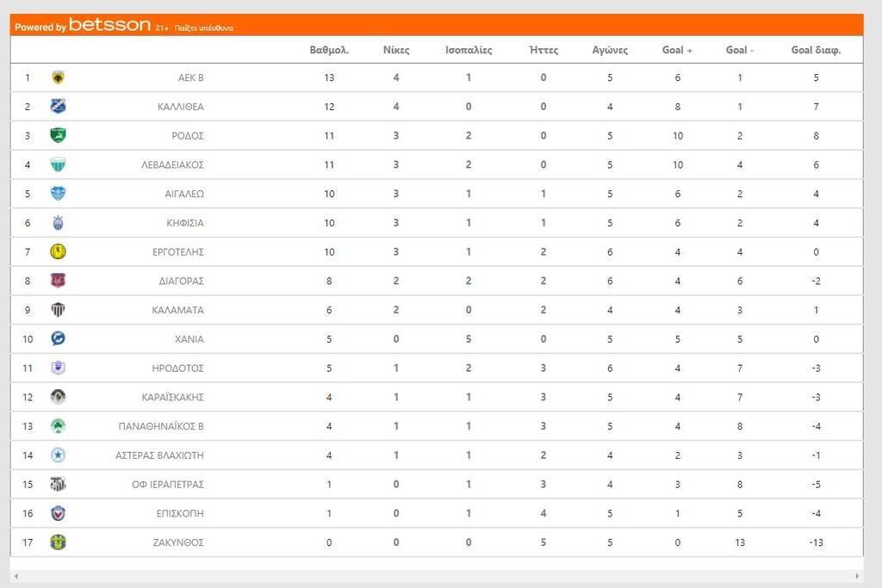Sort table by Βαθμολ. column header
Screen dimensions: 882x588
coord(329,50)
